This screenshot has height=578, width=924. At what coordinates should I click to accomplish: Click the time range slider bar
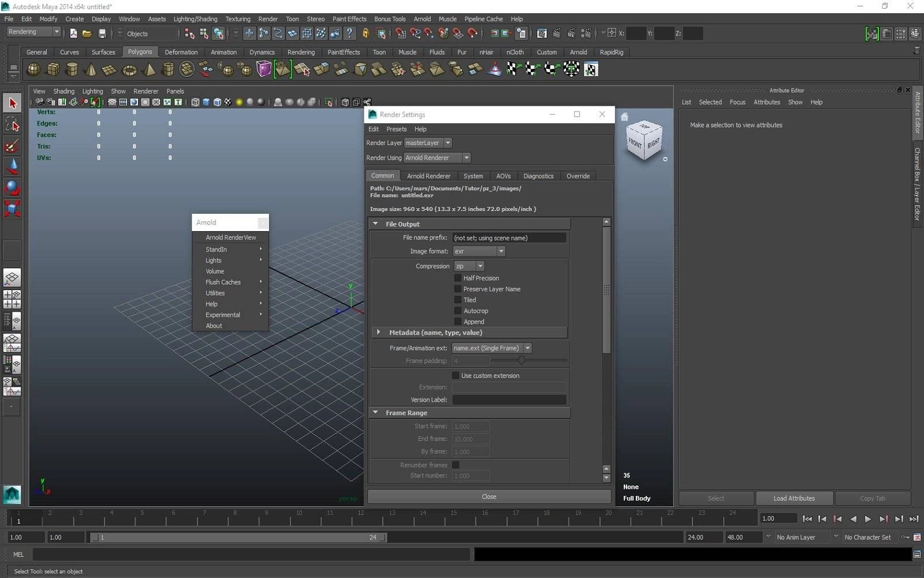[x=239, y=538]
